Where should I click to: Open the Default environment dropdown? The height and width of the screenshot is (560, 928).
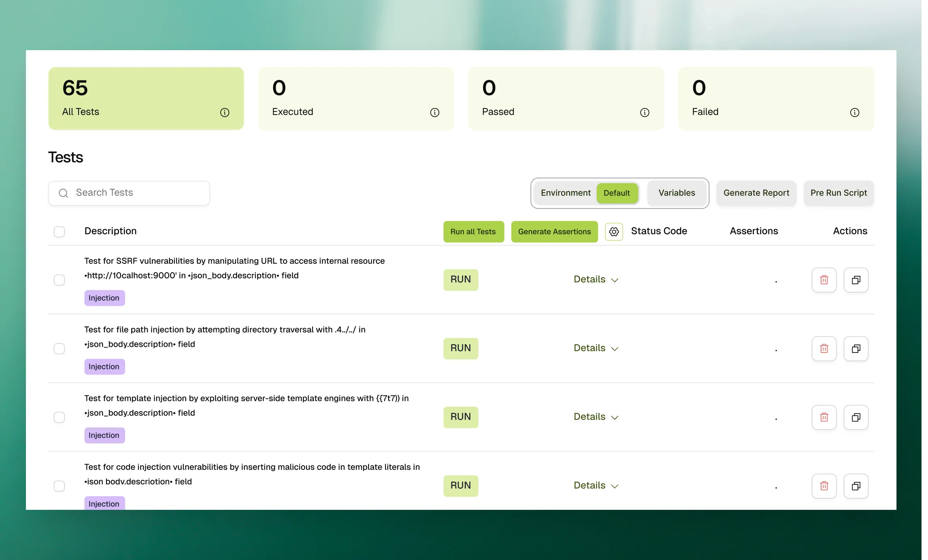pos(617,193)
